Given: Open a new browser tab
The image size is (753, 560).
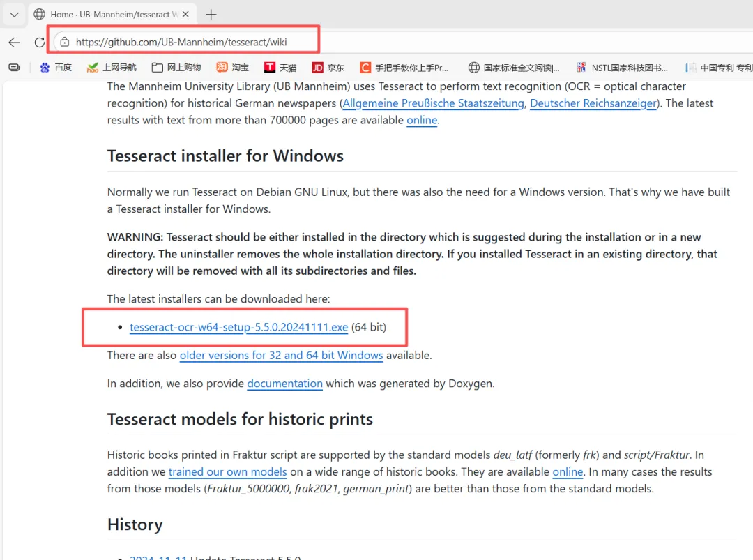Looking at the screenshot, I should pyautogui.click(x=211, y=15).
